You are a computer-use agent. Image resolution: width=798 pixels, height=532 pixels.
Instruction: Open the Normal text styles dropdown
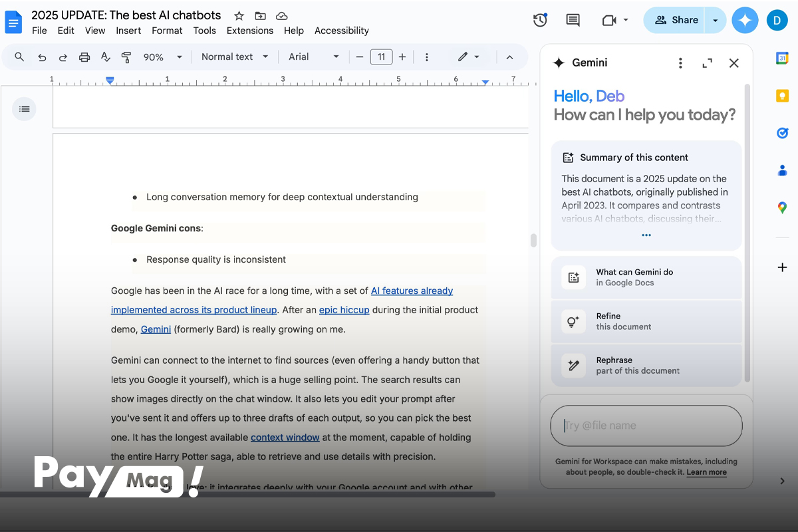pos(235,57)
